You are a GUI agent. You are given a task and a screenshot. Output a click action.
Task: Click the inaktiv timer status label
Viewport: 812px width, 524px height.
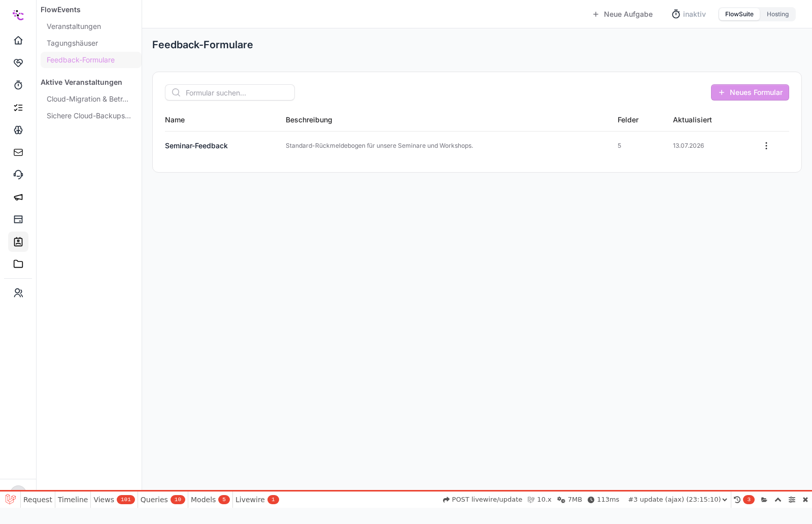point(694,14)
